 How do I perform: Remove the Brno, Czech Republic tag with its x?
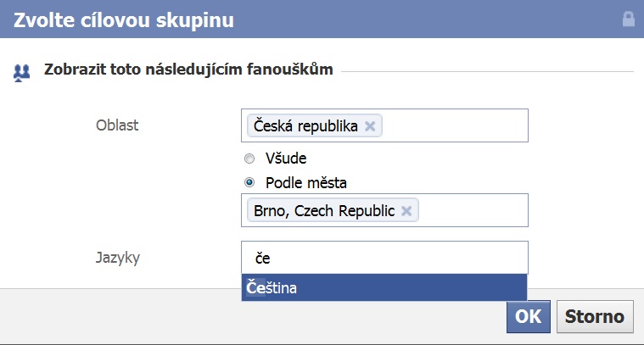tap(406, 211)
